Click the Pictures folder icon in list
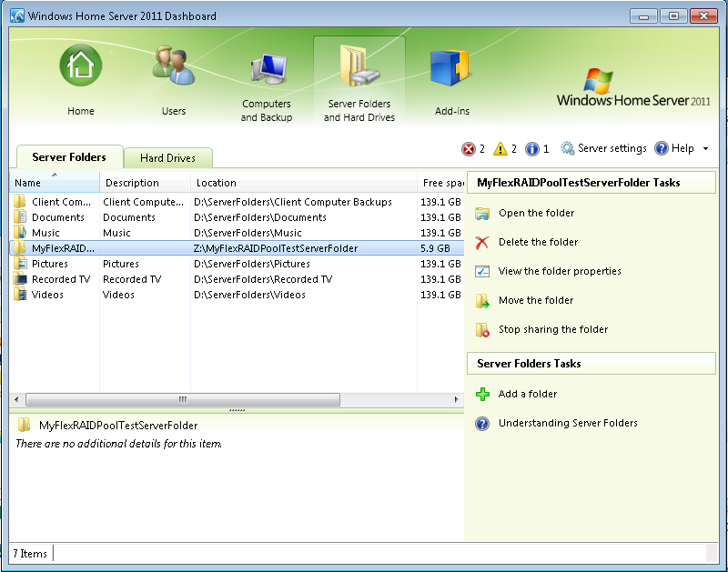This screenshot has width=728, height=572. coord(20,264)
